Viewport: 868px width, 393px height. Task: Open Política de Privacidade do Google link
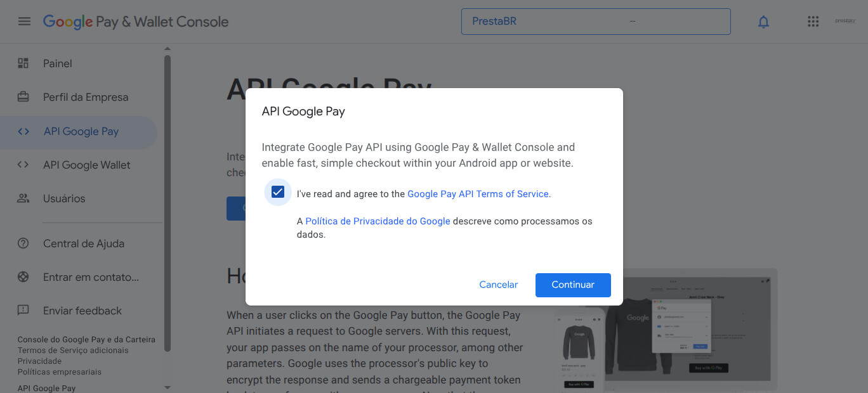pyautogui.click(x=378, y=221)
